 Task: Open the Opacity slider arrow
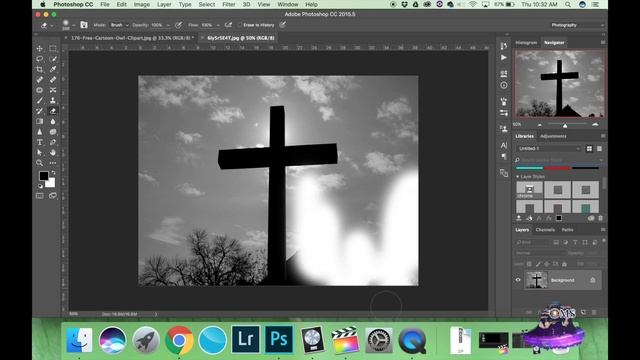click(x=168, y=25)
